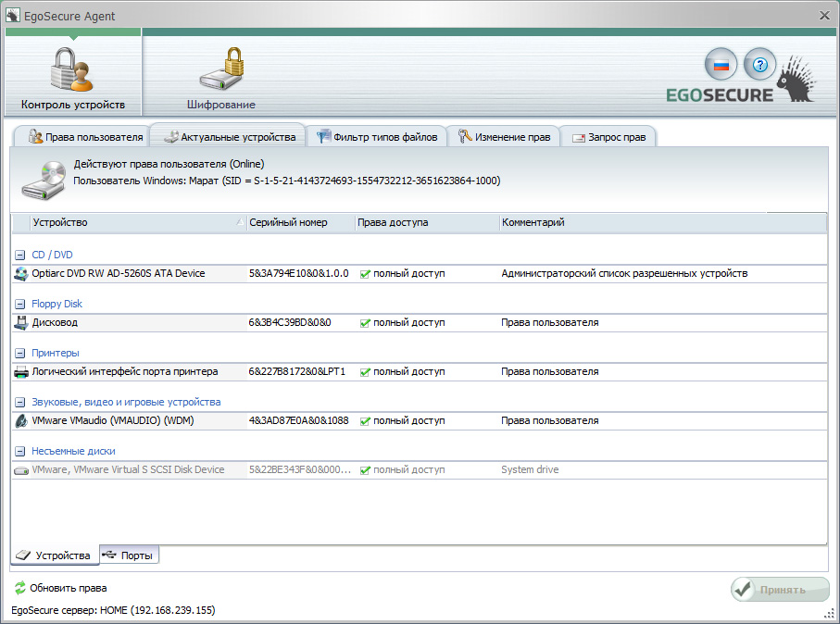The image size is (840, 624).
Task: Click the EGOSECURE hedgehog logo
Action: click(x=740, y=80)
